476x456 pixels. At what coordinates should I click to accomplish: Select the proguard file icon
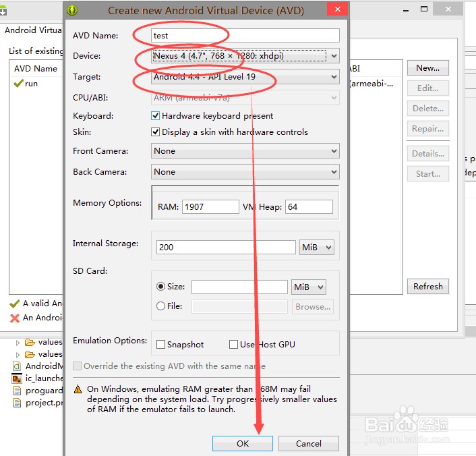(x=18, y=391)
